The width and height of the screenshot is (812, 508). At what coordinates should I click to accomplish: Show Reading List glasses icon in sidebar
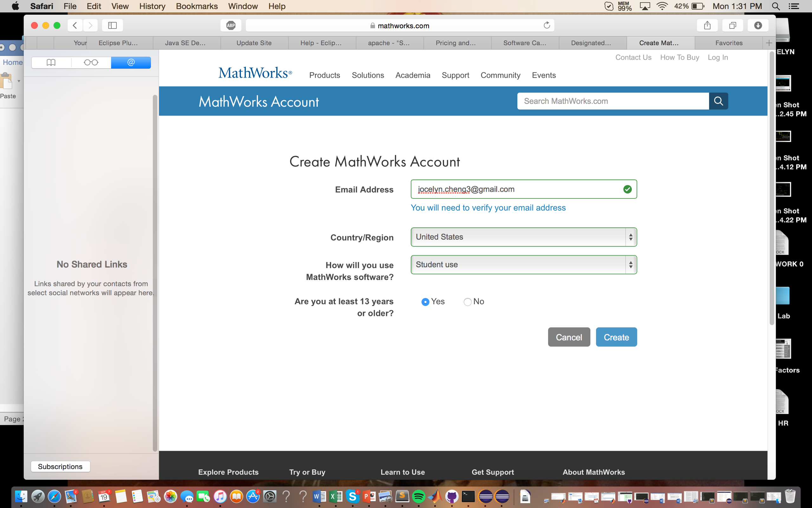[91, 63]
